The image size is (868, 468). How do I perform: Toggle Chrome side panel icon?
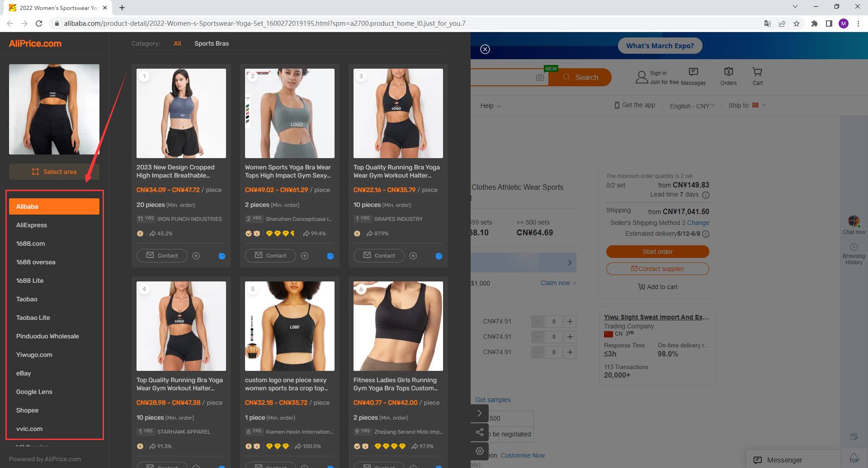[x=829, y=23]
